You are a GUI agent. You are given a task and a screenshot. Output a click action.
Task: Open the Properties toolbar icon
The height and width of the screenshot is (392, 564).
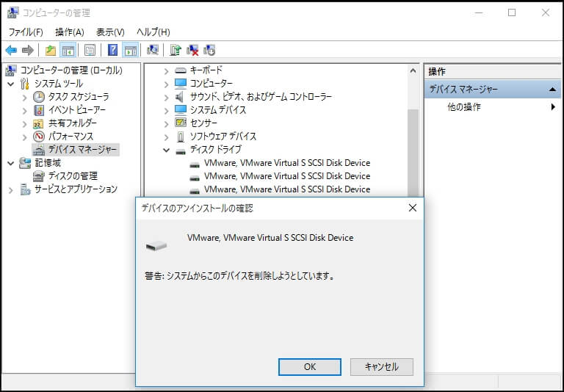point(90,51)
